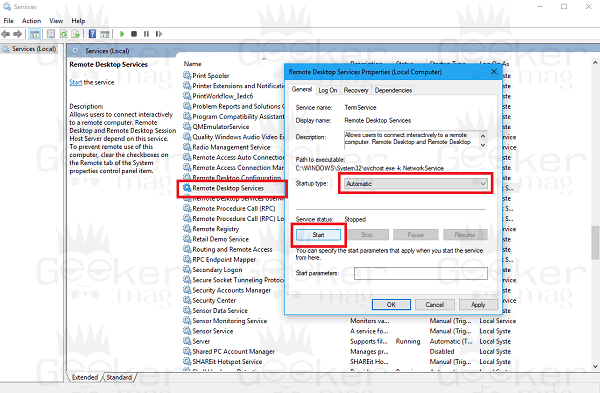Click the gear icon beside Print Spooler
600x393 pixels.
(187, 75)
